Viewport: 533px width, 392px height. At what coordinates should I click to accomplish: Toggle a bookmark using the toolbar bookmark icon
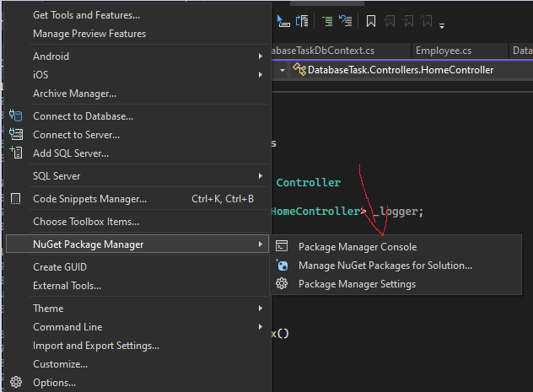[x=370, y=21]
